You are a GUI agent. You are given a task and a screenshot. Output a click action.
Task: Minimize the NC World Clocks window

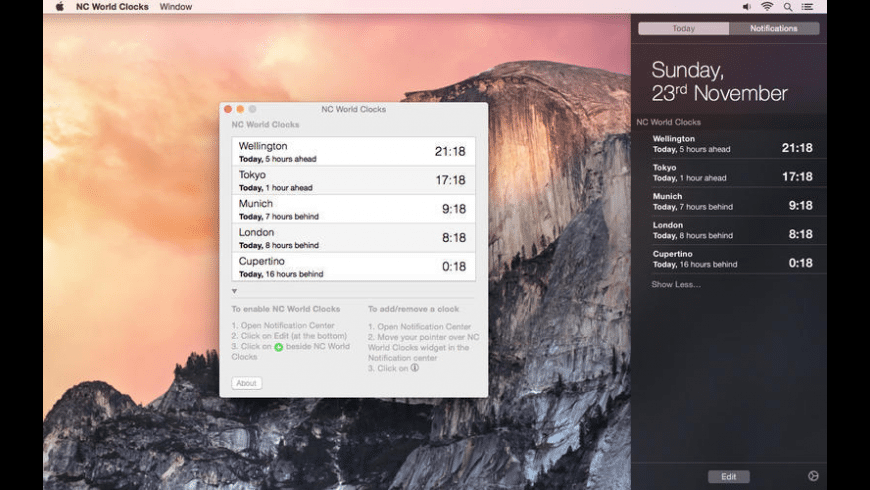tap(240, 109)
